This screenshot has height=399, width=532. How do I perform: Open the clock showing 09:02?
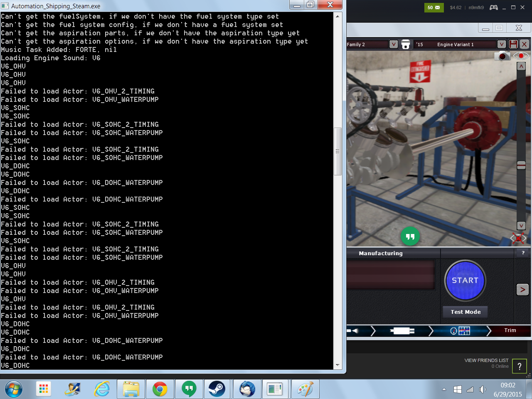[x=508, y=385]
